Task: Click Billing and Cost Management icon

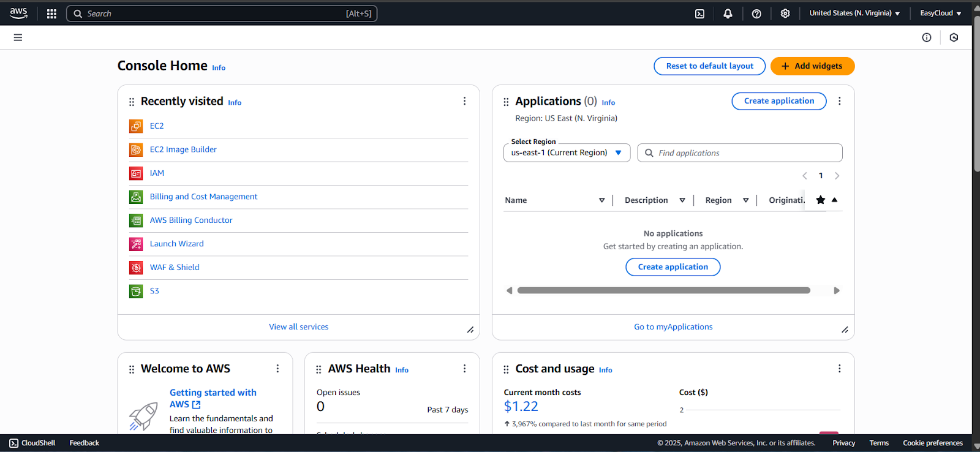Action: click(136, 197)
